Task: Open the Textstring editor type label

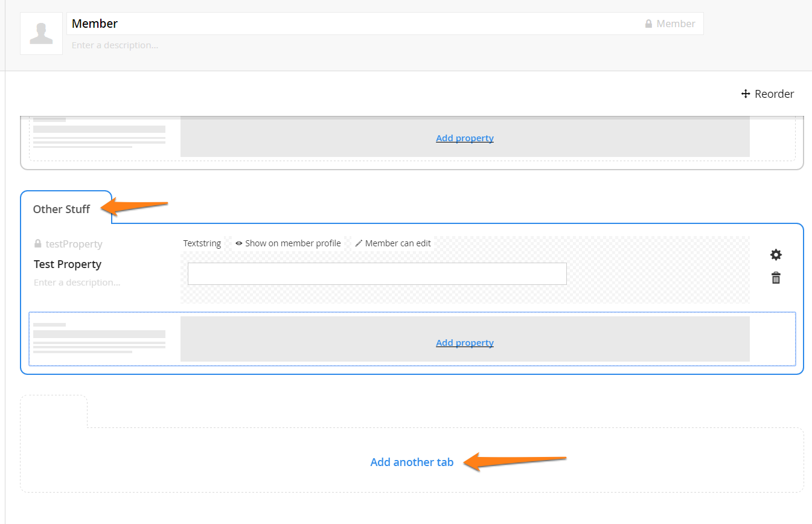Action: 202,243
